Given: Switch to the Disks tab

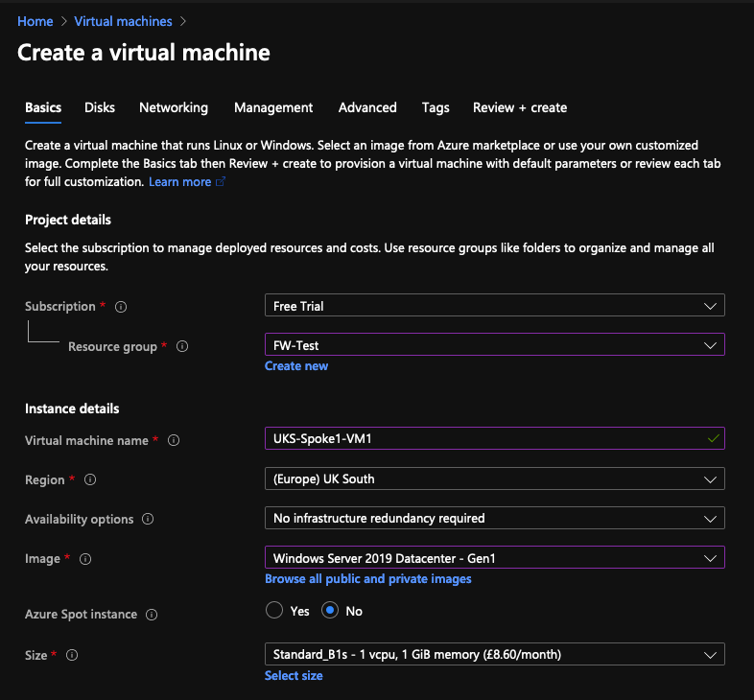Looking at the screenshot, I should click(100, 107).
